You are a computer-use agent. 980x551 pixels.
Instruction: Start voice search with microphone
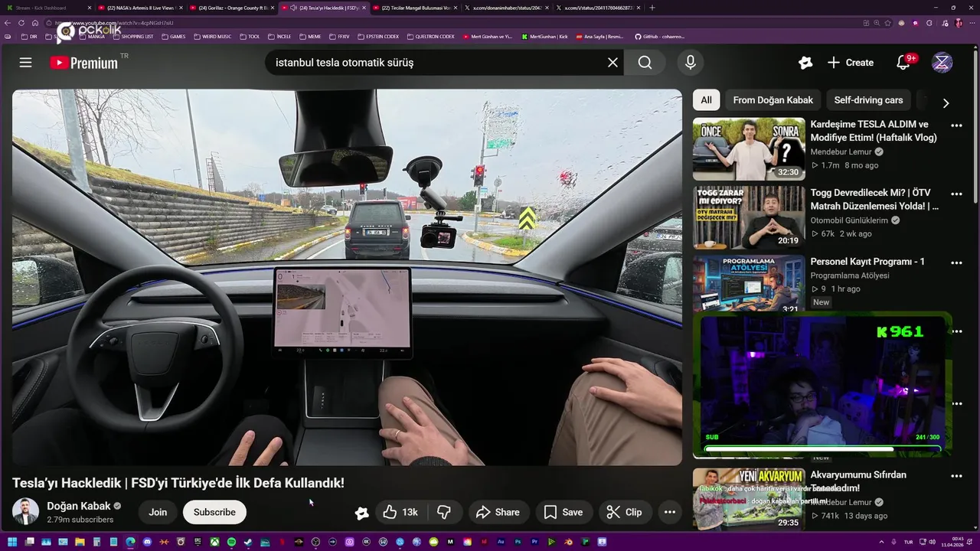(691, 63)
